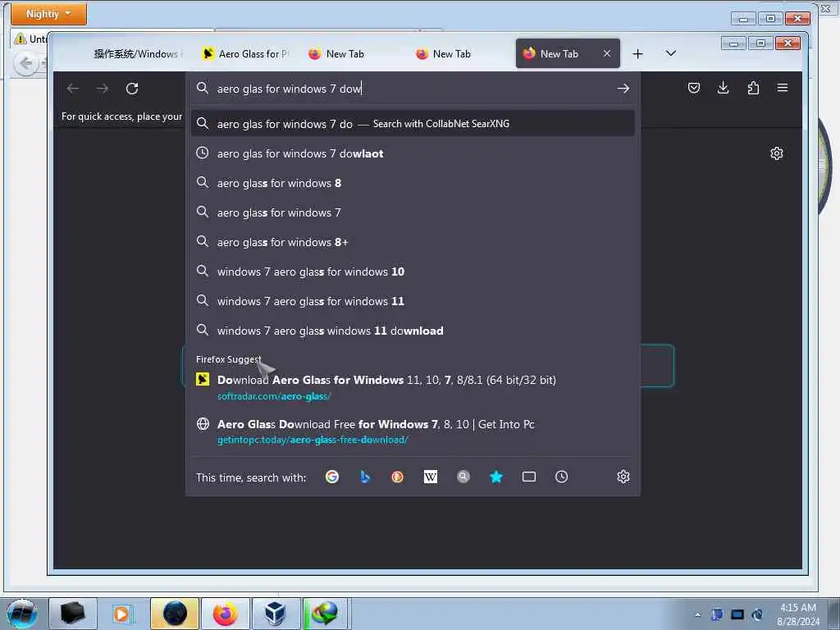The width and height of the screenshot is (840, 630).
Task: Open getintopc.today Aero Glass Download result
Action: click(413, 431)
